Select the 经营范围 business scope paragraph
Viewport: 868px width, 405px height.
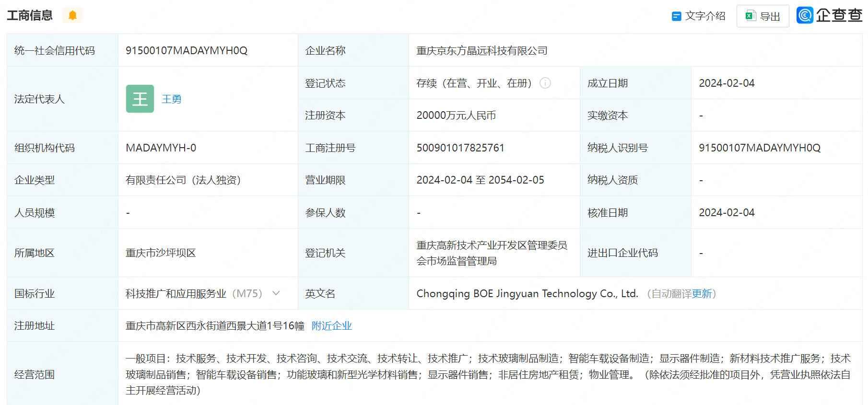click(488, 374)
